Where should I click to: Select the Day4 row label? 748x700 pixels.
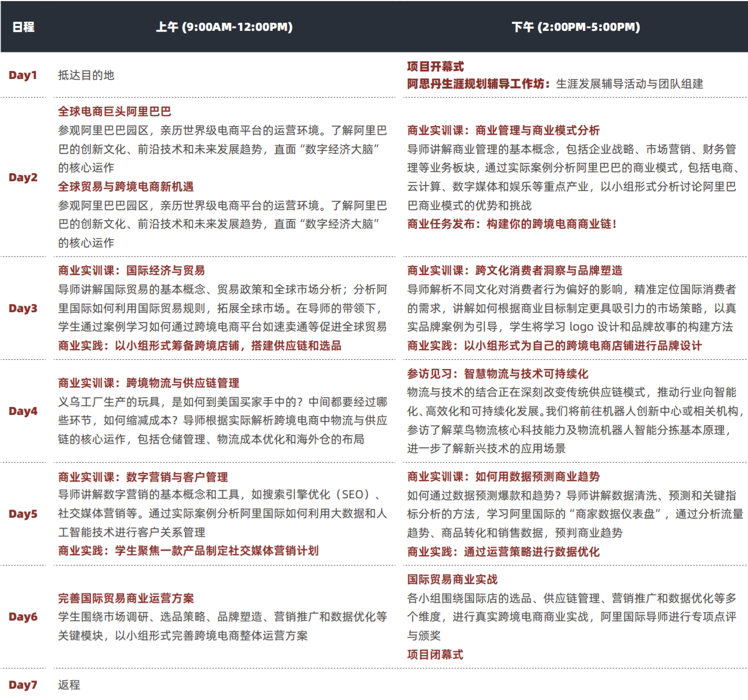click(23, 411)
